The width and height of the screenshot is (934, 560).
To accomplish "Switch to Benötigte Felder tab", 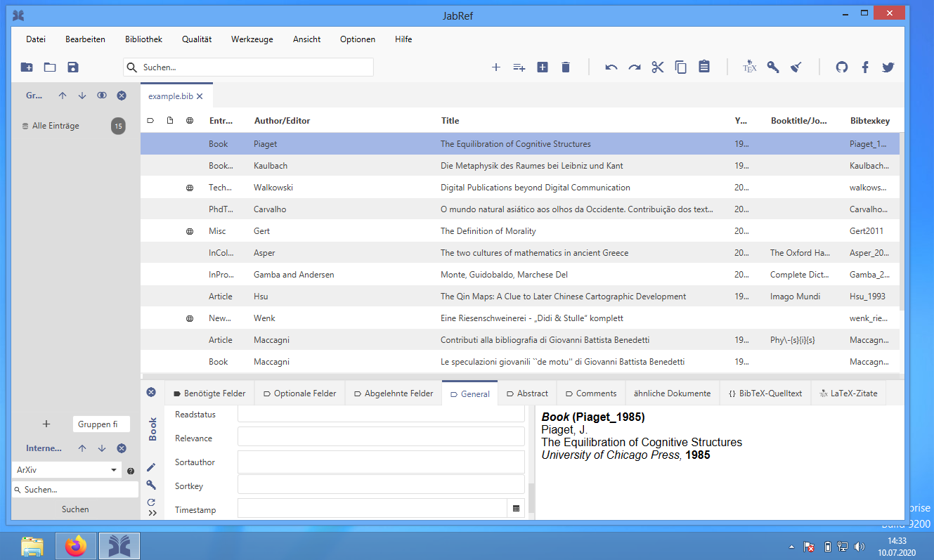I will pyautogui.click(x=209, y=393).
